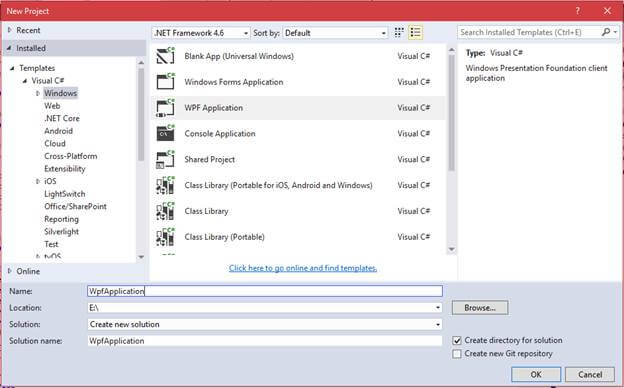Screen dimensions: 624x388
Task: Click the OK button
Action: coord(536,374)
